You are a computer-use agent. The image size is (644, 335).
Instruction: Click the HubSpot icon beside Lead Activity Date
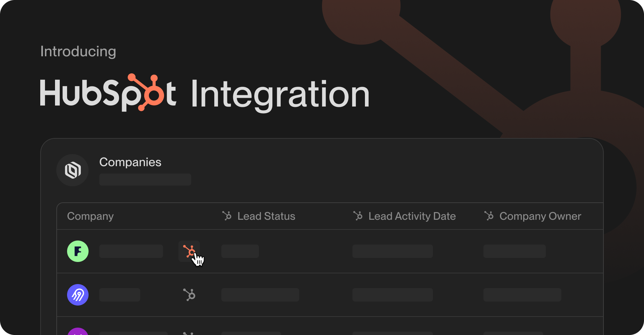[x=358, y=216]
